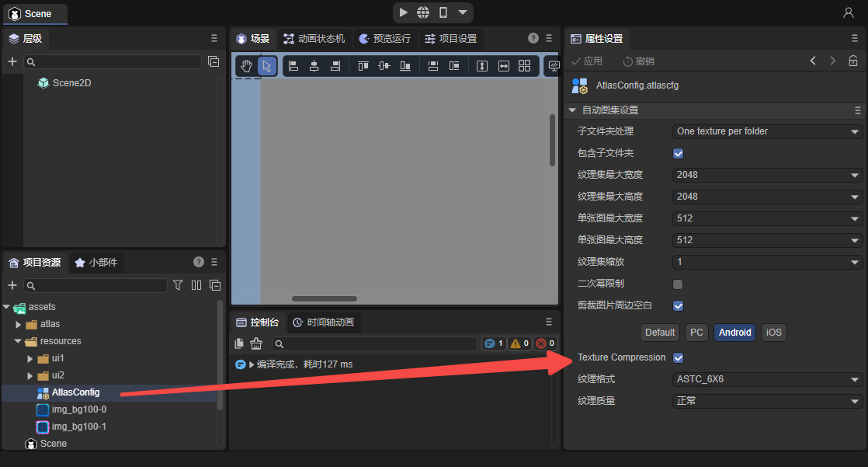Open the 子文件夹处理 dropdown
Image resolution: width=868 pixels, height=467 pixels.
coord(766,131)
